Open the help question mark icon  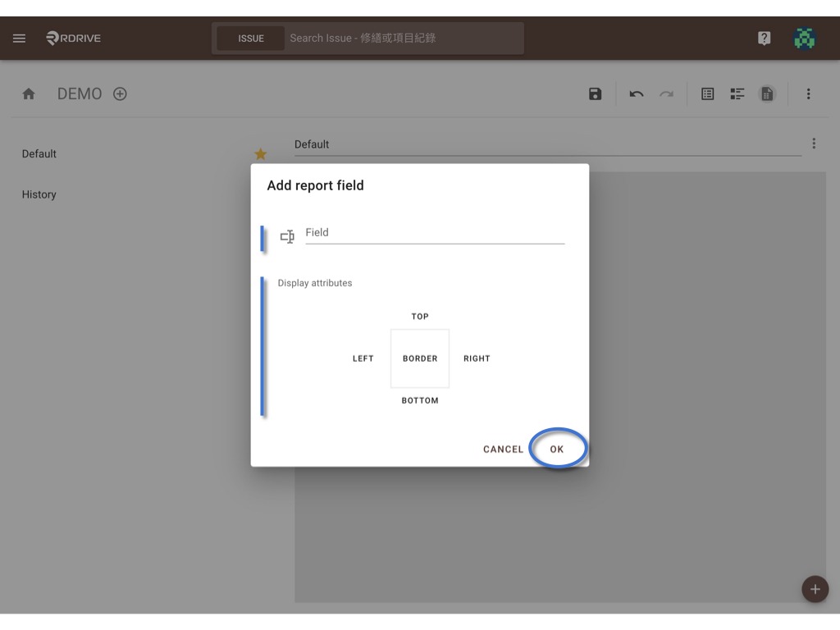point(764,38)
